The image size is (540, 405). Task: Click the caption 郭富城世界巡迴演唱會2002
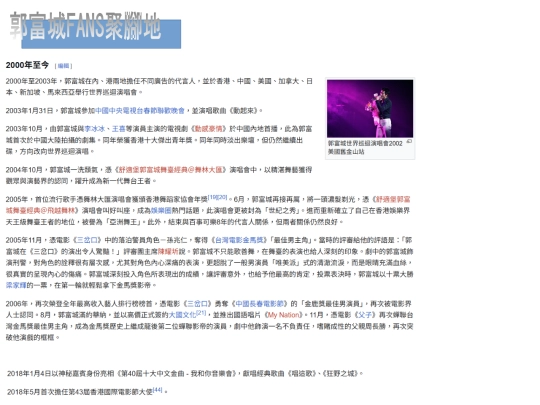(x=365, y=144)
